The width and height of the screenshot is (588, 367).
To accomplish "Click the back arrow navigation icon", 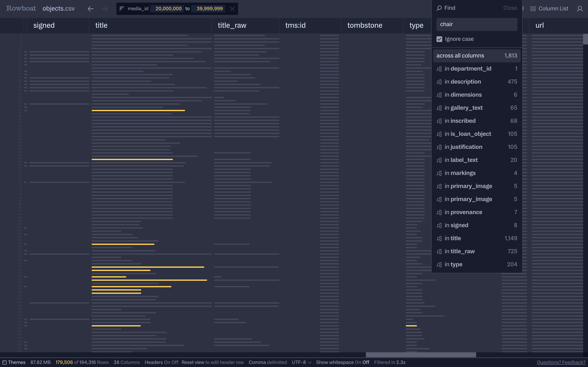I will click(91, 9).
